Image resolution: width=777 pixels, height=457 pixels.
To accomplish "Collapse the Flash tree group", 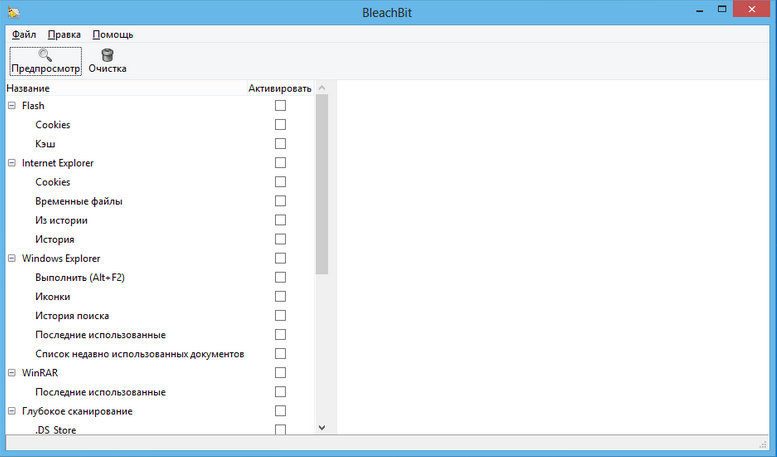I will point(12,106).
